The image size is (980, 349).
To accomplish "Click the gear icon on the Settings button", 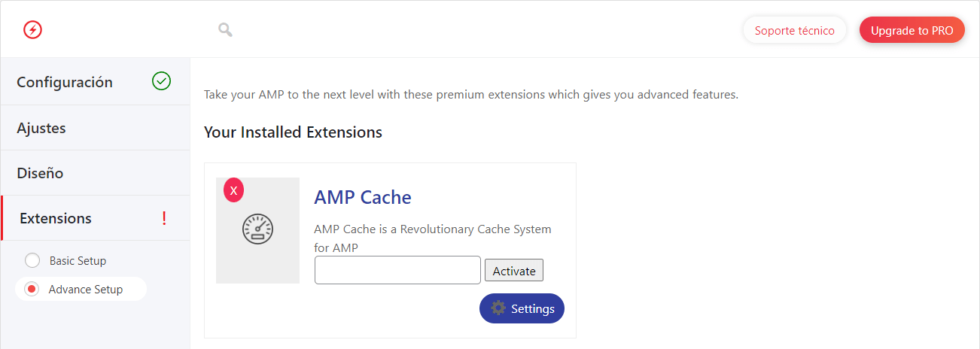I will click(x=498, y=308).
